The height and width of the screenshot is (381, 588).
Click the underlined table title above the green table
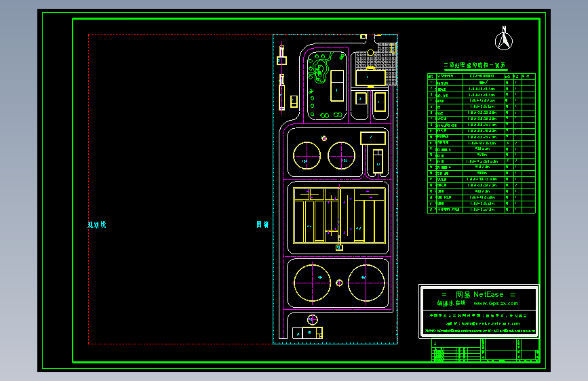475,65
